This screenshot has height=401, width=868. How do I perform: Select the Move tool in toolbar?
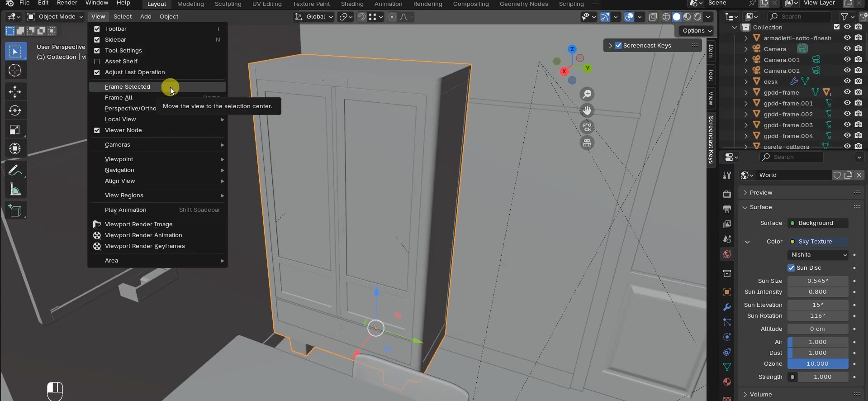[x=15, y=92]
